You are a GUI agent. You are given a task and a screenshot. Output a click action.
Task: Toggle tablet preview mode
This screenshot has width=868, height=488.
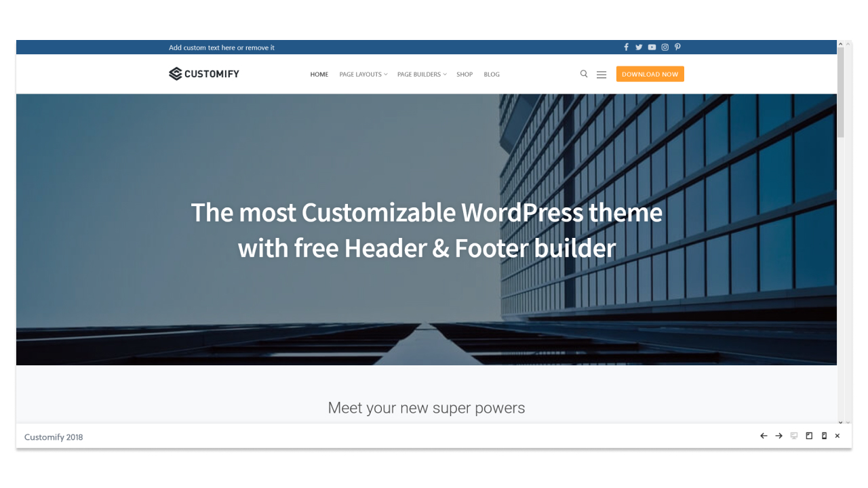(808, 436)
